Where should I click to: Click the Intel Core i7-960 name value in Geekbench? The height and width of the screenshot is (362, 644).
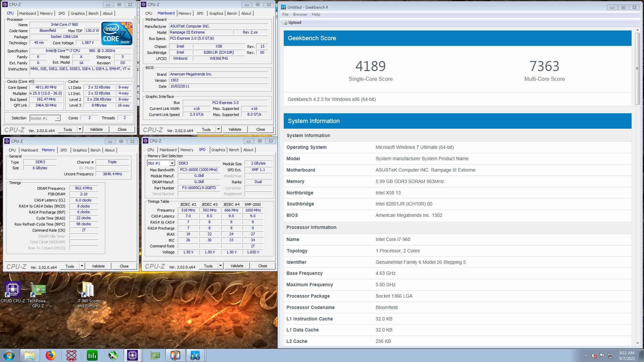(x=393, y=239)
